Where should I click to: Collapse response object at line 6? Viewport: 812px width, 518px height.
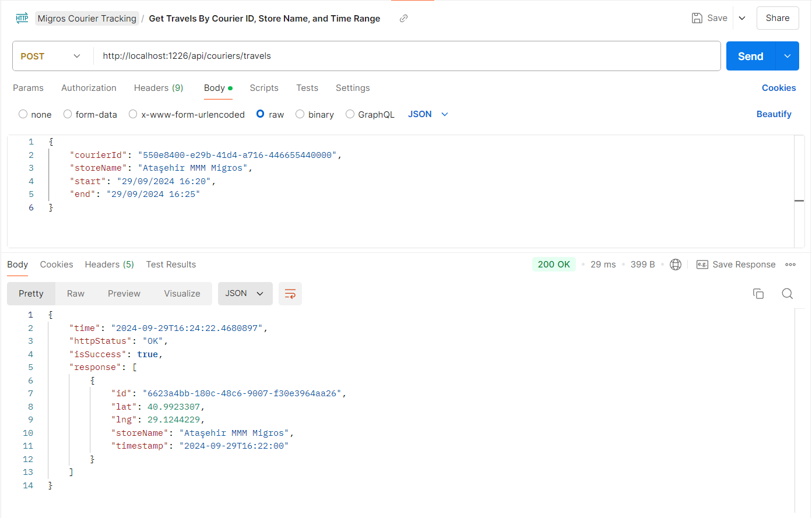(x=92, y=380)
